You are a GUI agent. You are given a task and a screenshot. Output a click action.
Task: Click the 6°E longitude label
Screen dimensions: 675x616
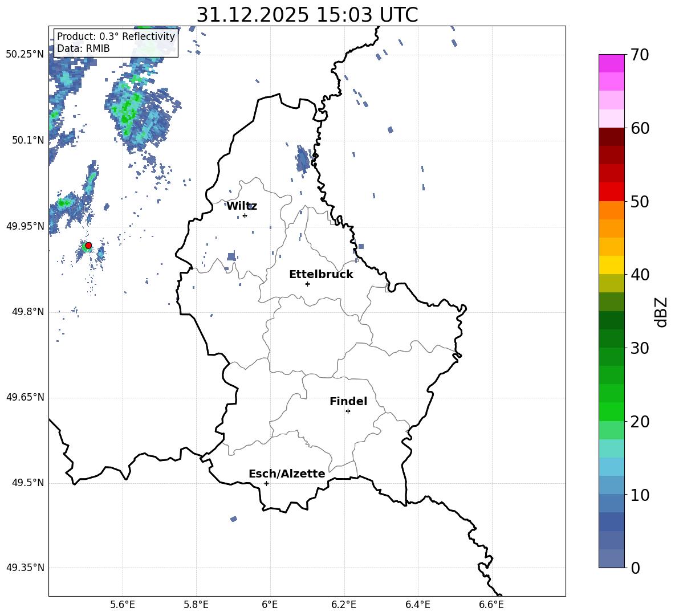[270, 605]
